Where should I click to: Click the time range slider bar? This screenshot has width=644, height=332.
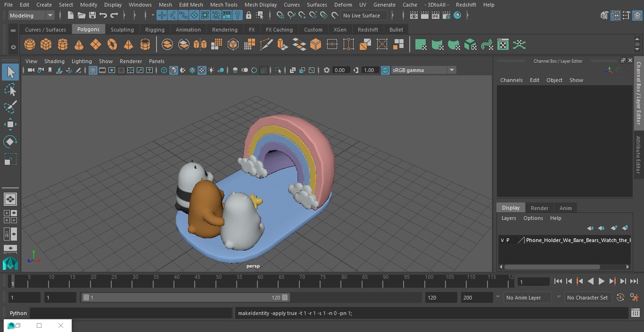[x=185, y=298]
